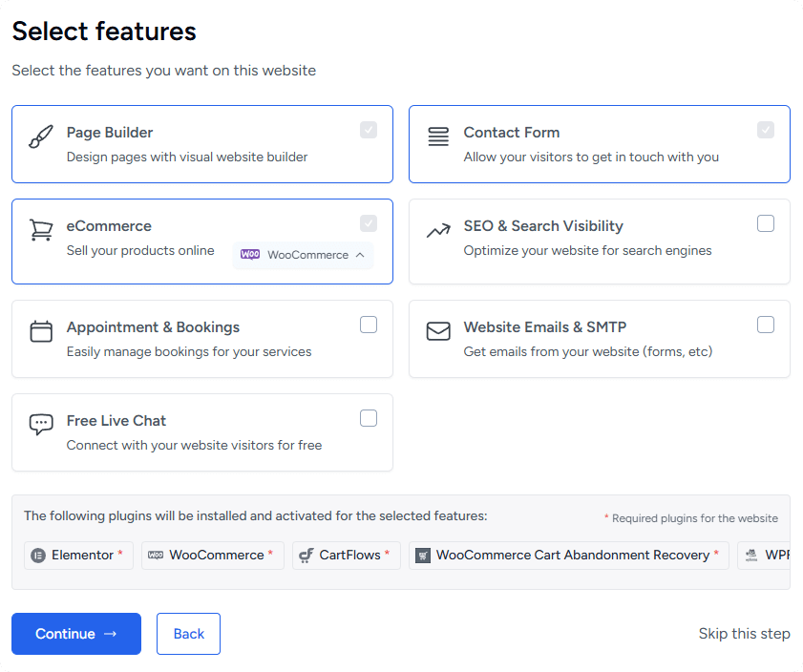Click the SEO trending arrow icon
803x672 pixels.
click(x=438, y=230)
